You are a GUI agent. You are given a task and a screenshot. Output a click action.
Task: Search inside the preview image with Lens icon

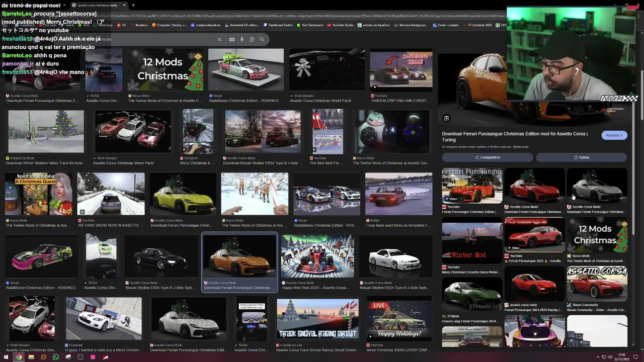pyautogui.click(x=446, y=118)
